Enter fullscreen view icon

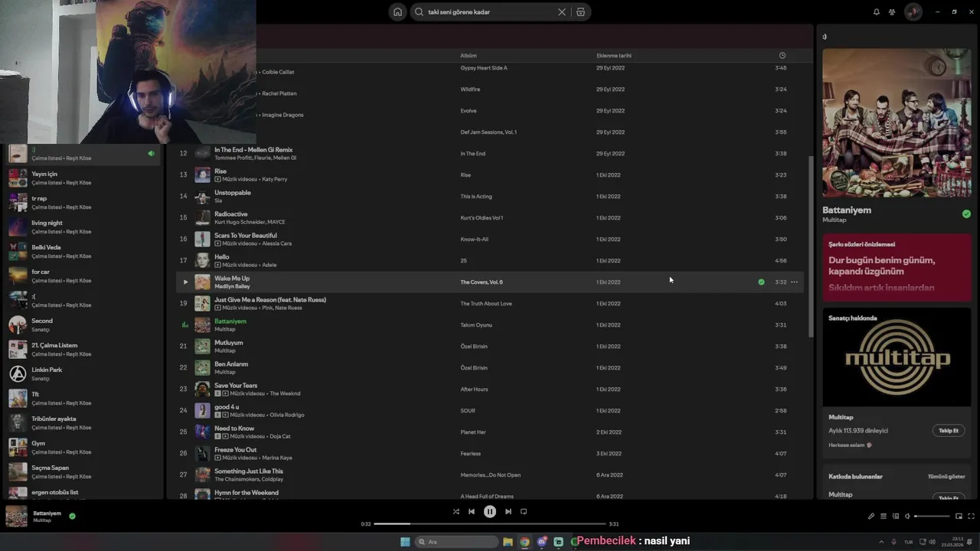click(x=972, y=517)
